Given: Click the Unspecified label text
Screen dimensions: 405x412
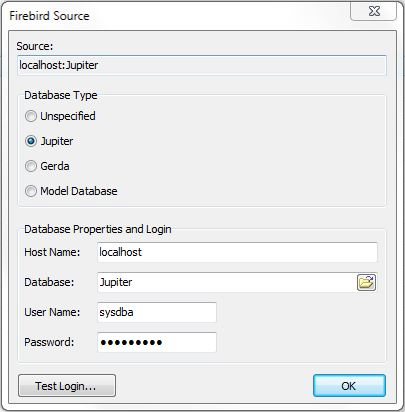Looking at the screenshot, I should [68, 116].
